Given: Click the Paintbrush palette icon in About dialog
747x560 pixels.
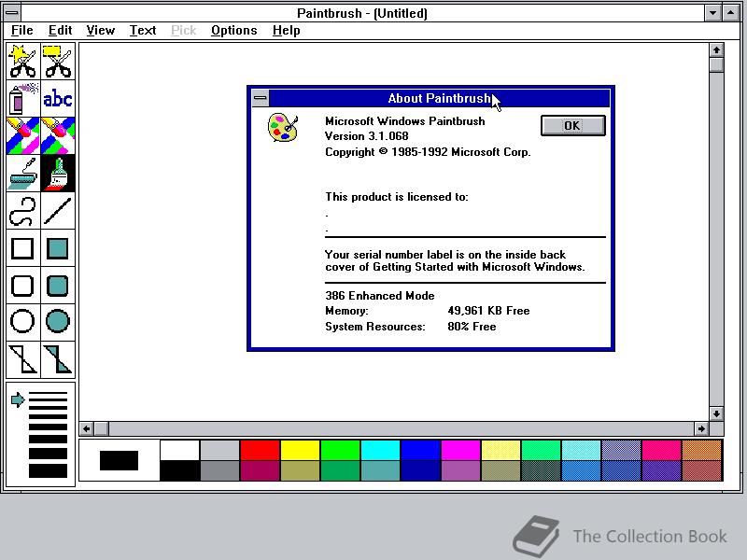Looking at the screenshot, I should [283, 127].
